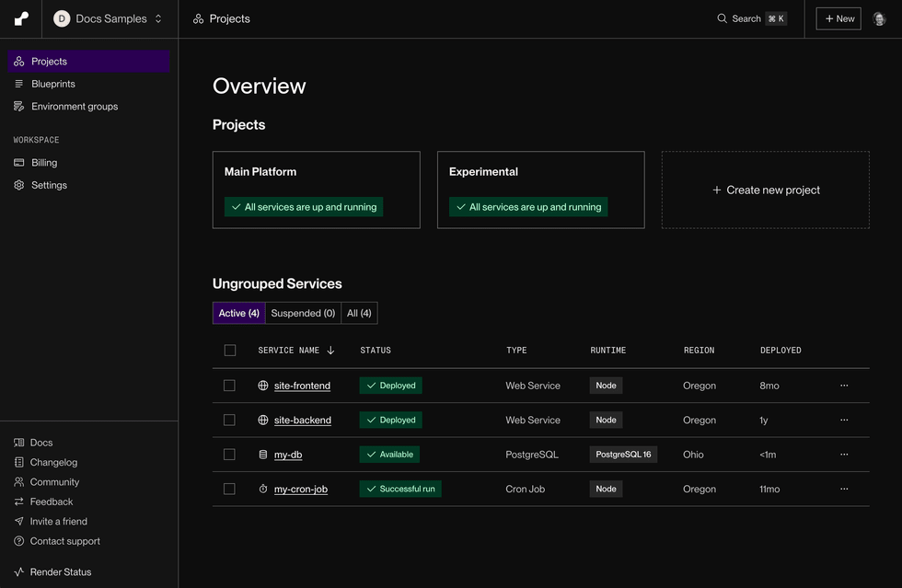Open the more options menu for site-backend

[x=844, y=420]
